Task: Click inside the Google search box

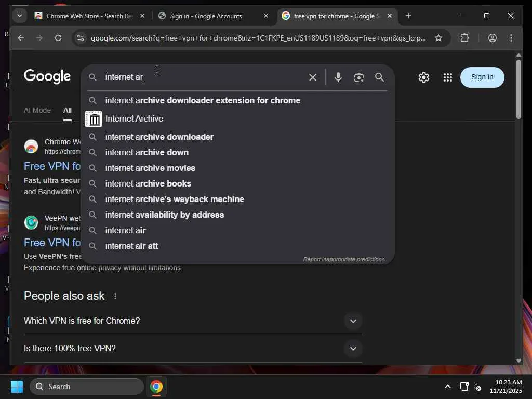Action: pyautogui.click(x=204, y=77)
